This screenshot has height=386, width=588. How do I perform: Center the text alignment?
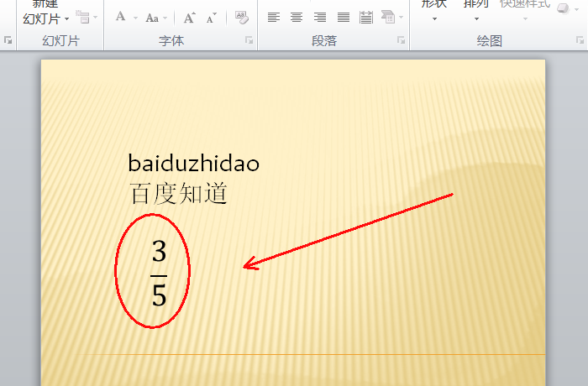click(297, 18)
